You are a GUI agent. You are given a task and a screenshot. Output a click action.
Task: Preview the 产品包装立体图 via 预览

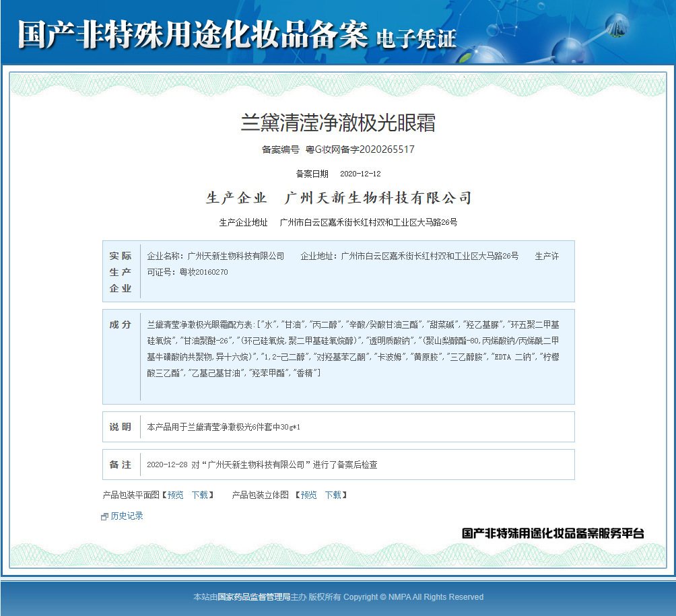pos(308,495)
